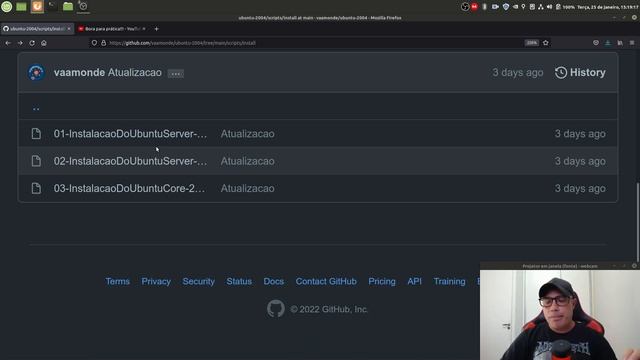Image resolution: width=640 pixels, height=360 pixels.
Task: Open the Pocket icon in Firefox toolbar
Action: pos(596,43)
